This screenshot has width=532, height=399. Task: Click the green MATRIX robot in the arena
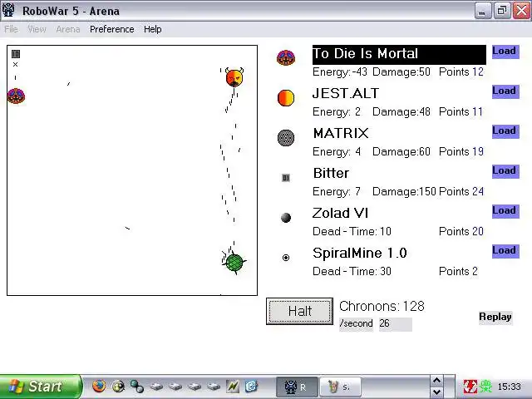click(x=234, y=263)
